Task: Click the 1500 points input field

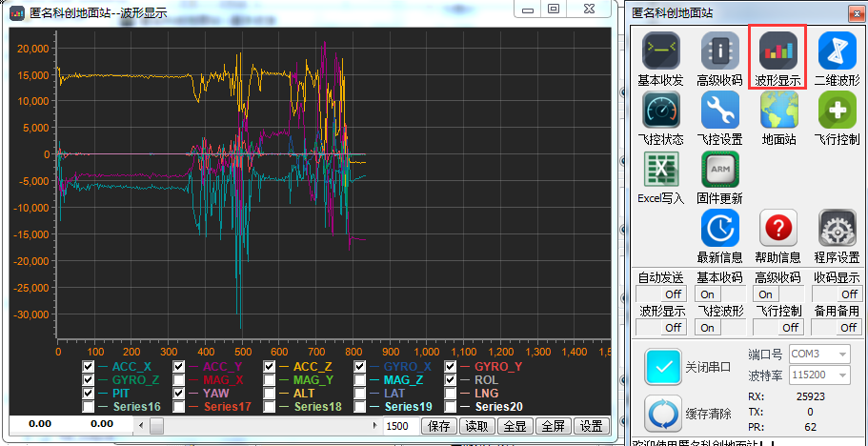Action: [401, 426]
